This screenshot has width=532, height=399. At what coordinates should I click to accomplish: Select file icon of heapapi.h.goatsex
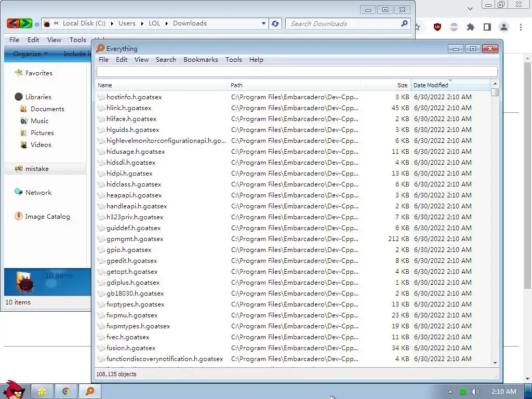pos(101,195)
